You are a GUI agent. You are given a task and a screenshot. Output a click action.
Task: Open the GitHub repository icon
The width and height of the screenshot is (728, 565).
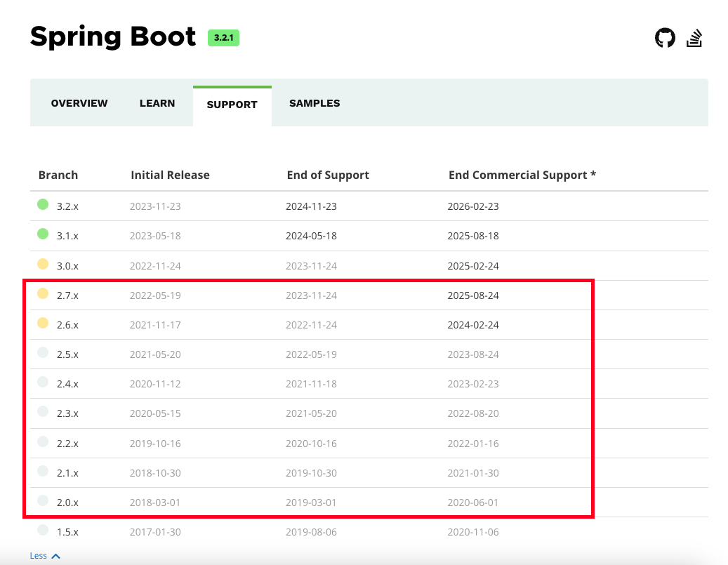665,38
